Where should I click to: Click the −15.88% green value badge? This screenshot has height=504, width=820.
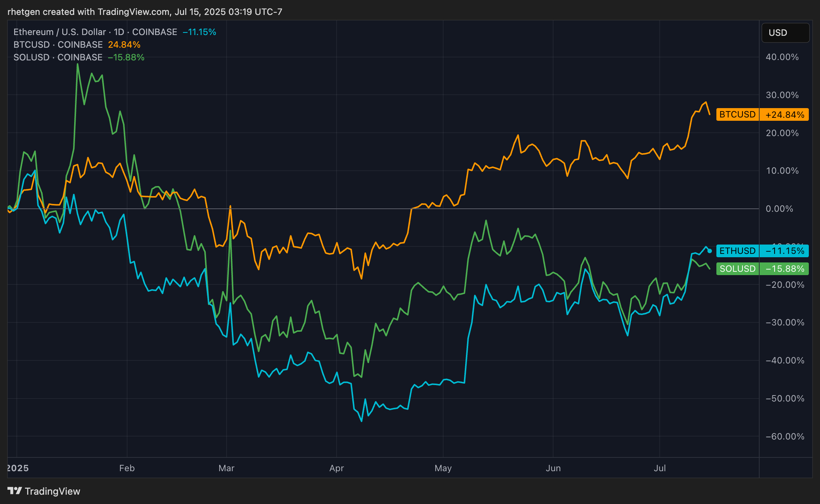click(x=784, y=269)
